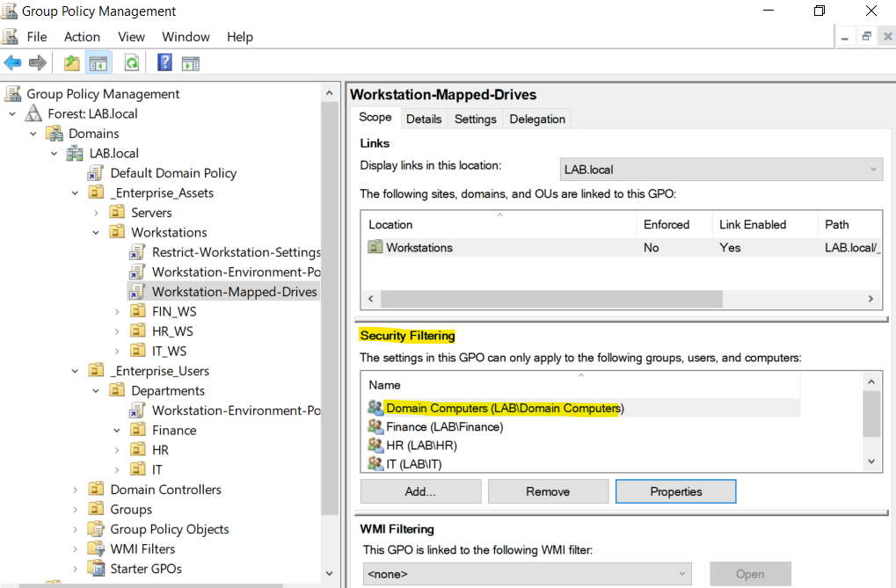Expand the FIN_WS OU
This screenshot has height=588, width=896.
tap(117, 311)
